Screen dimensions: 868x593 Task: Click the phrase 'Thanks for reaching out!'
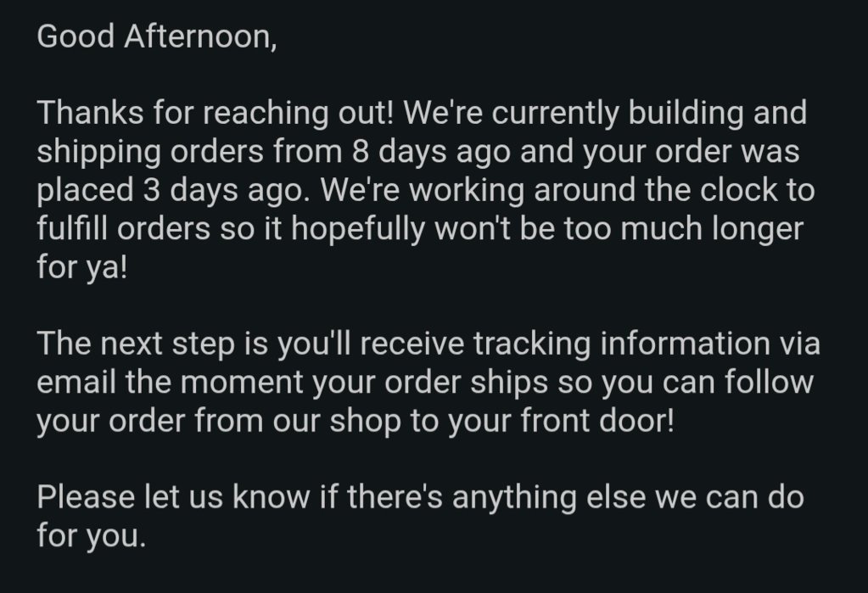(215, 113)
